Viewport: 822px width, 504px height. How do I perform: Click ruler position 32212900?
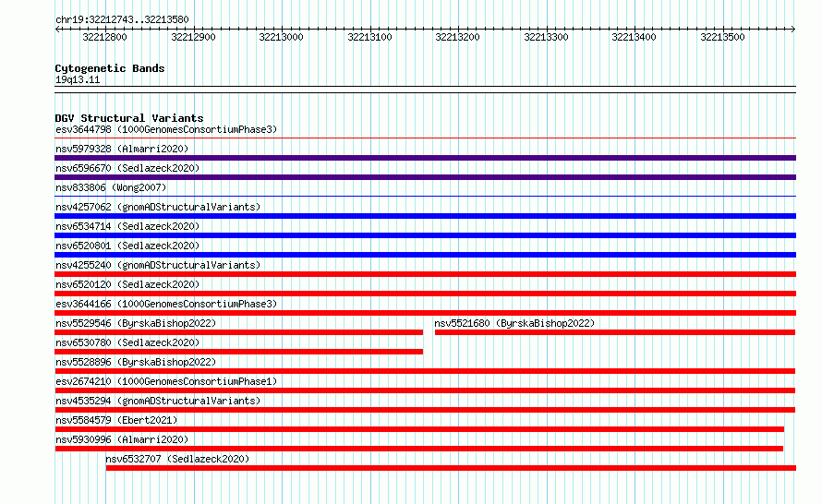click(193, 37)
